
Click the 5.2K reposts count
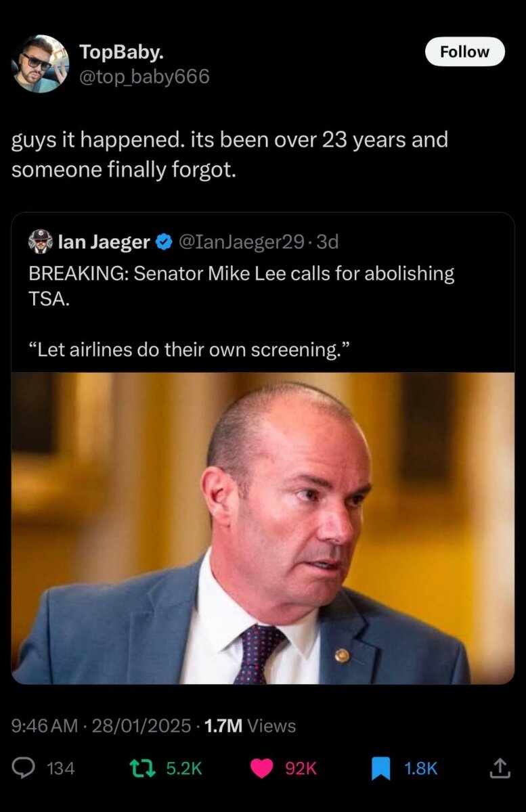click(x=183, y=769)
